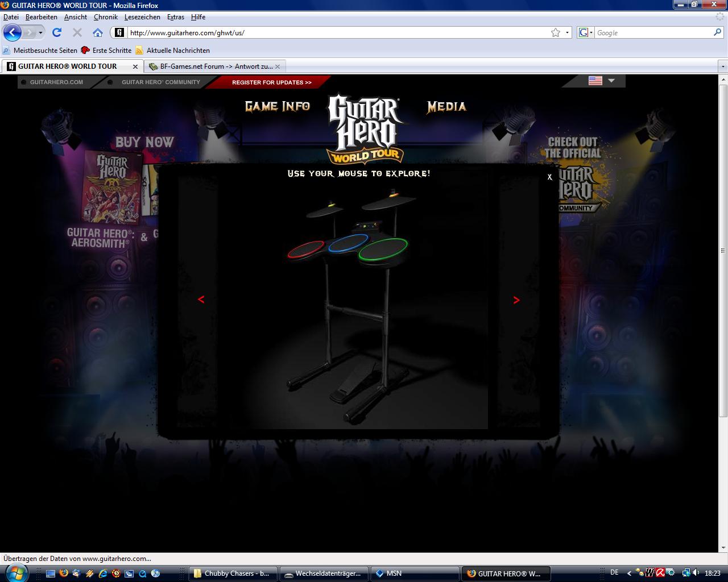This screenshot has width=728, height=582.
Task: Open the Bearbeiten menu
Action: point(41,17)
